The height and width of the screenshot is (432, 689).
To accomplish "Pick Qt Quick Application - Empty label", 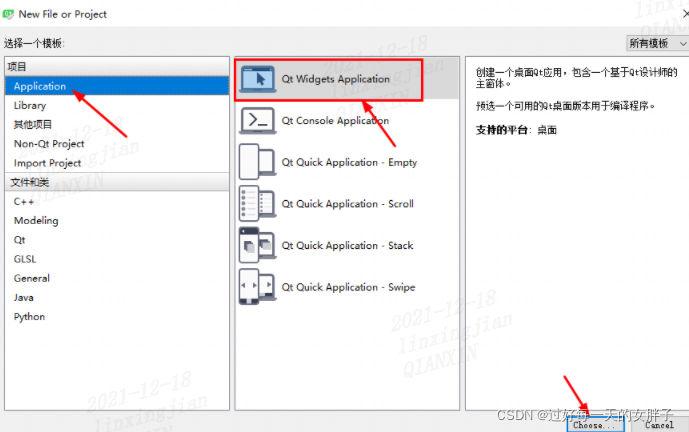I will coord(349,162).
